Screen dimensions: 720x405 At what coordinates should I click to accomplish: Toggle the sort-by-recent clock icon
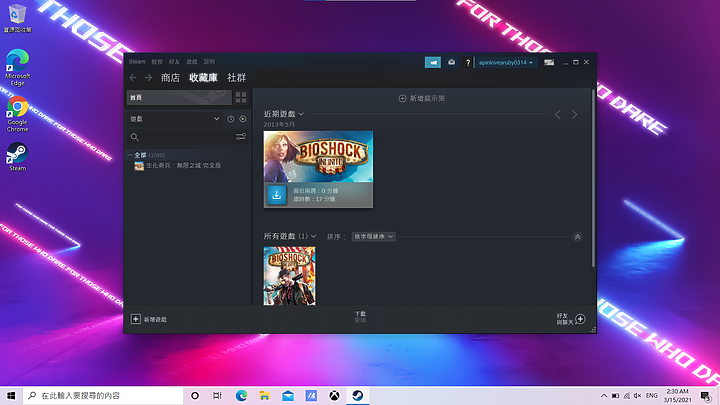[231, 119]
